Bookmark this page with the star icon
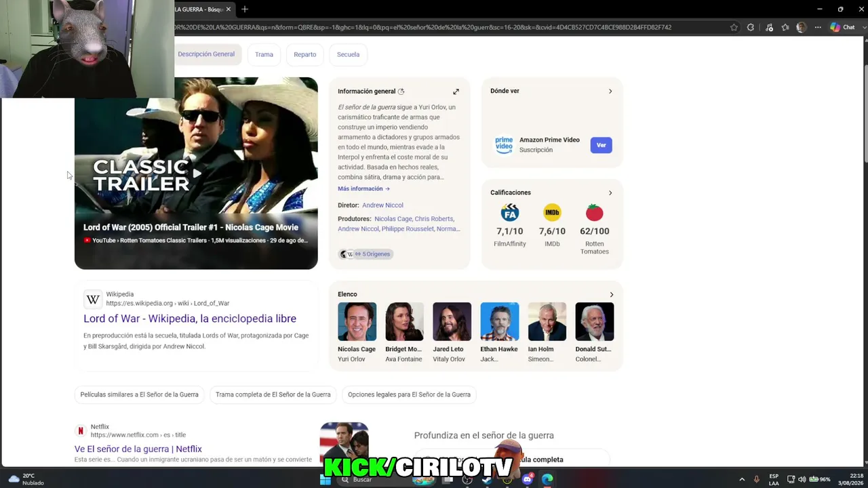The image size is (868, 488). (x=734, y=28)
